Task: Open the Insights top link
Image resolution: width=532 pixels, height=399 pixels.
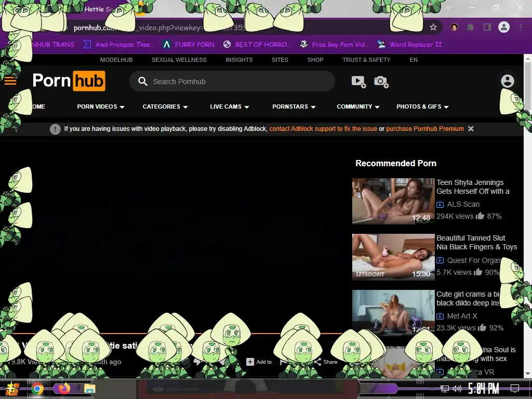Action: click(239, 60)
